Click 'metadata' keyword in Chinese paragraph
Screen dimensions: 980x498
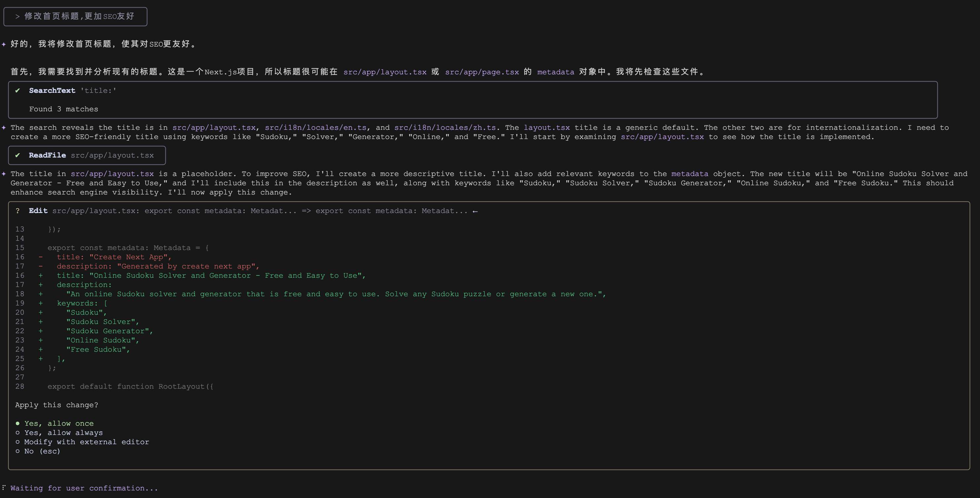tap(556, 72)
